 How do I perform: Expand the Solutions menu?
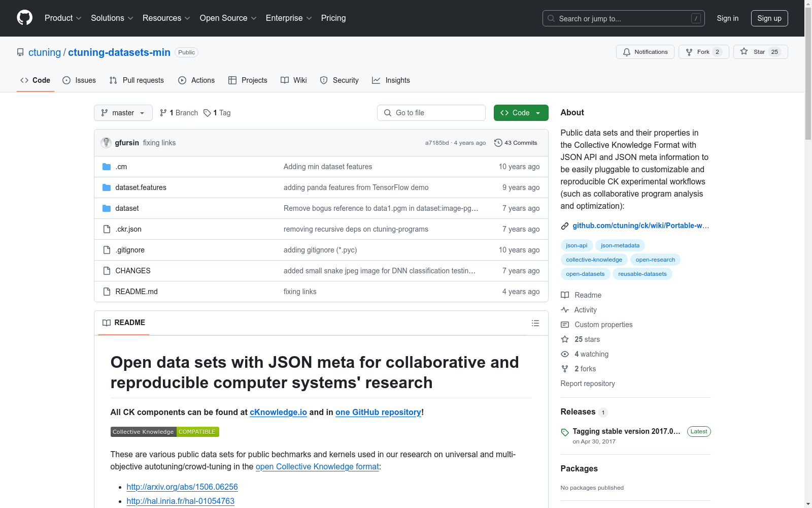coord(112,18)
